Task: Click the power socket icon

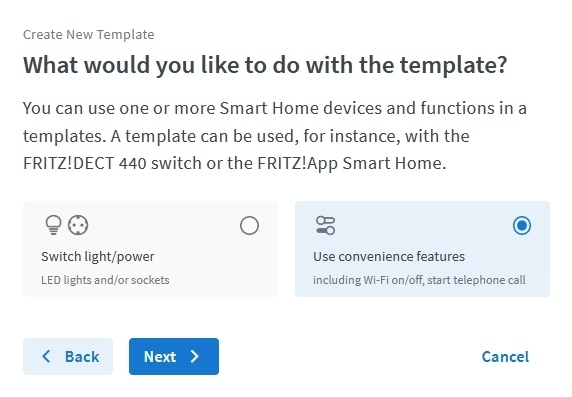Action: click(78, 225)
